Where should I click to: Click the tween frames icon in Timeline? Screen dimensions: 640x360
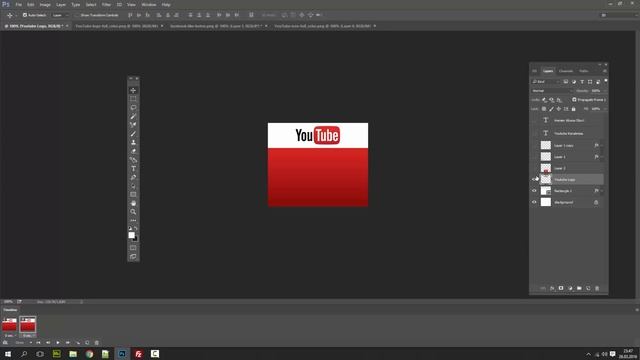tap(78, 343)
